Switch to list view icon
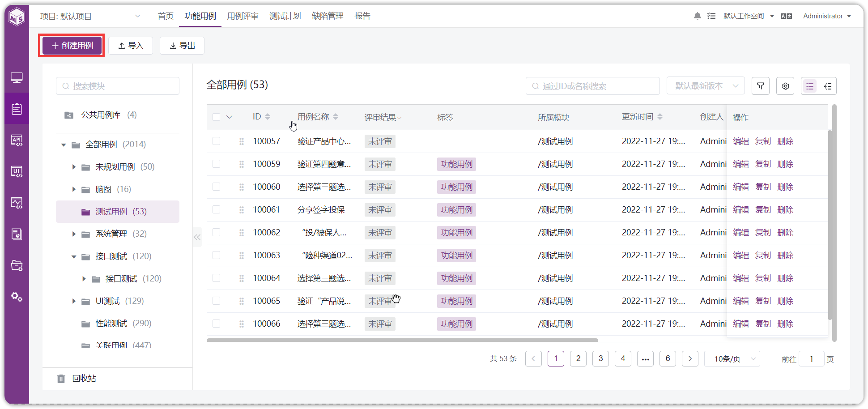Screen dimensions: 868x409 tap(810, 86)
